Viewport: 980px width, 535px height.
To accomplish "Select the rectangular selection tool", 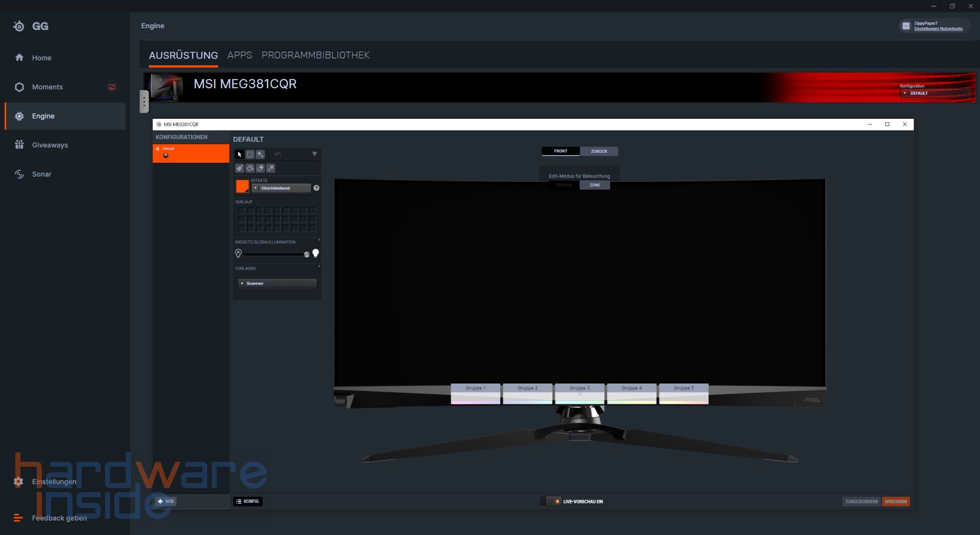I will point(250,155).
